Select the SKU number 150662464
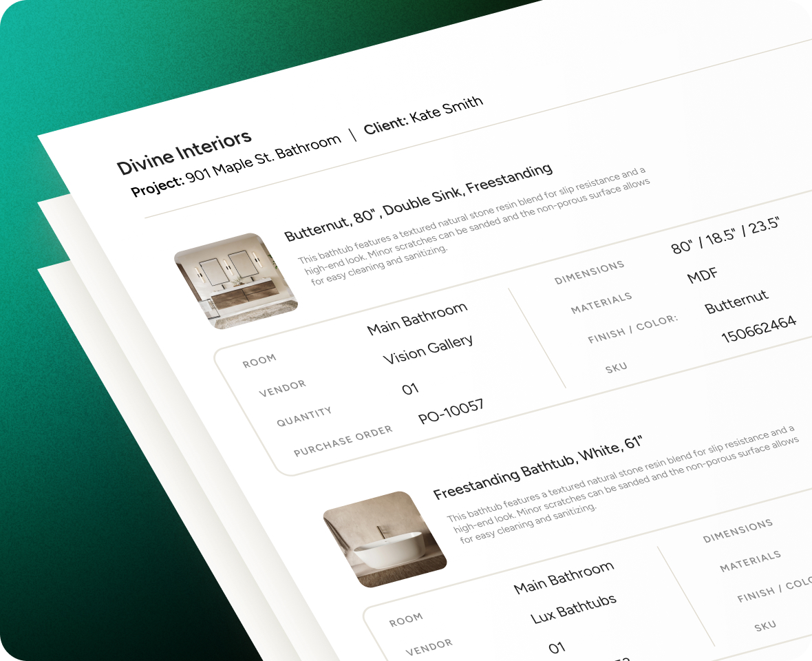This screenshot has width=812, height=661. pos(758,329)
